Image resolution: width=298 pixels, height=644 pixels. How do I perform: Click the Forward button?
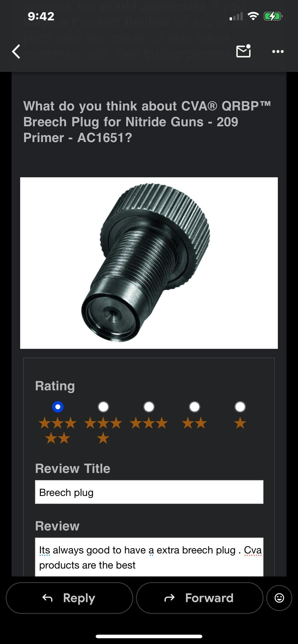click(200, 598)
